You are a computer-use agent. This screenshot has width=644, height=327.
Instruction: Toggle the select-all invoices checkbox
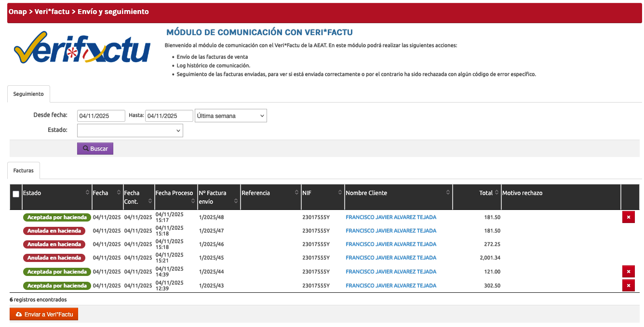point(16,194)
